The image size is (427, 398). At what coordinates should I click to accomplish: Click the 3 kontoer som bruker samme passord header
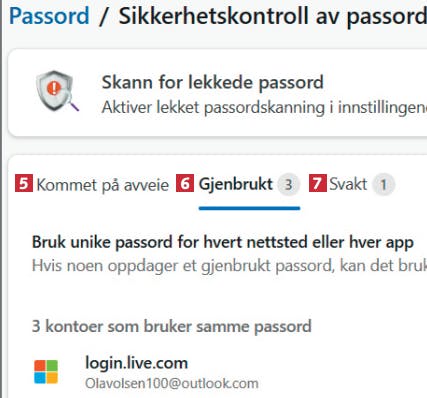point(172,326)
